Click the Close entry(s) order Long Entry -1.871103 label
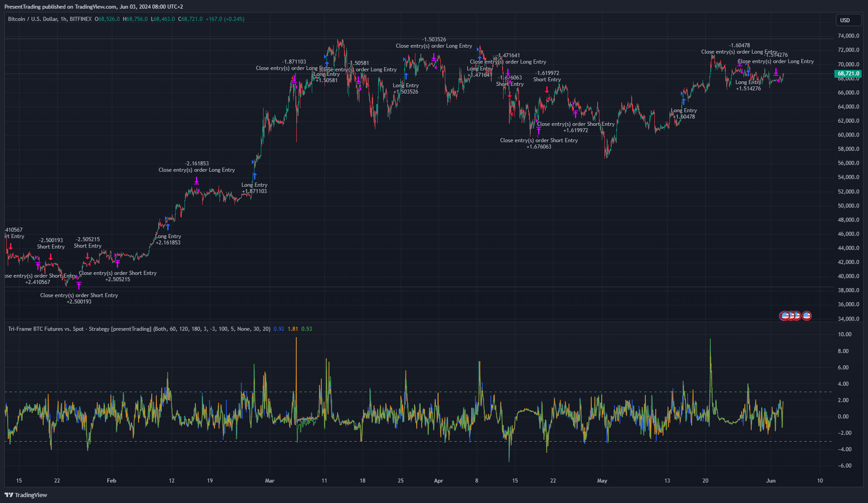This screenshot has height=503, width=868. tap(294, 65)
